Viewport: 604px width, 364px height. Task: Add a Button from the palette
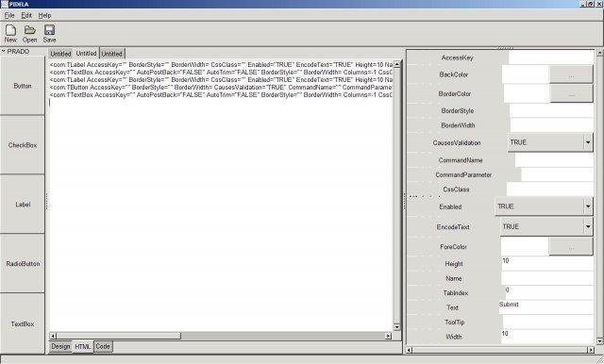pyautogui.click(x=23, y=86)
